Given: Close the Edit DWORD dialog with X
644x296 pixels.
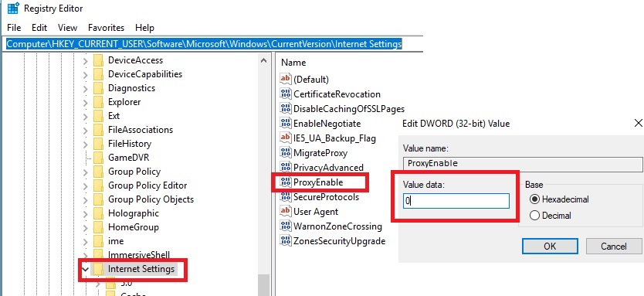Looking at the screenshot, I should point(639,123).
